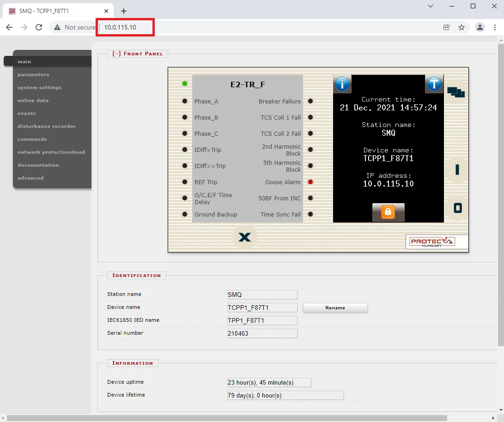Screen dimensions: 504x422
Task: Click the Device uptime field
Action: pos(269,382)
